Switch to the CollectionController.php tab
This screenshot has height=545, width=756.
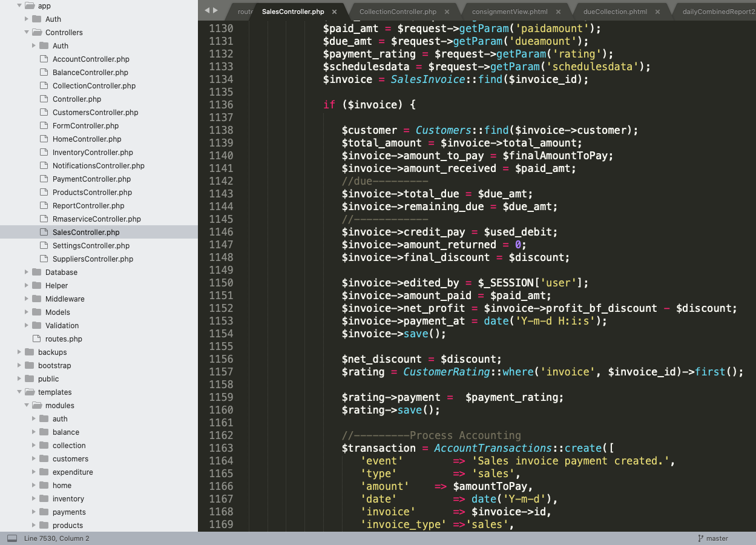tap(398, 12)
